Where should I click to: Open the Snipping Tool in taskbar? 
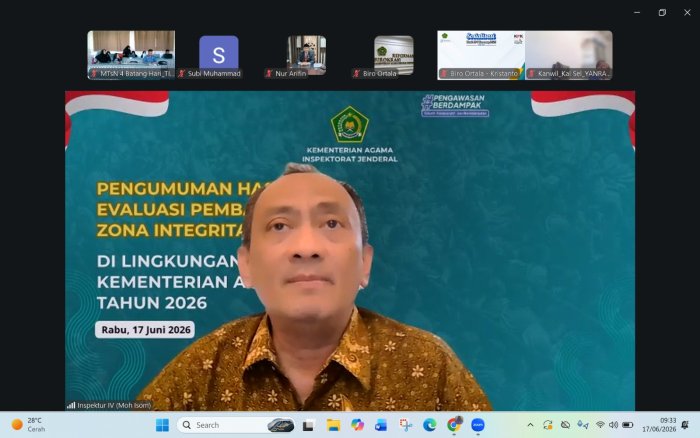tap(405, 425)
